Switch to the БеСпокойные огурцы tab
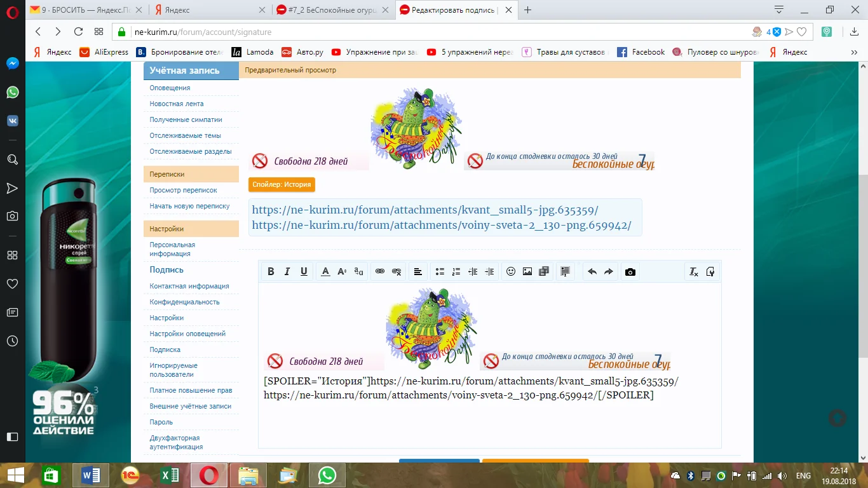This screenshot has height=488, width=868. tap(332, 10)
